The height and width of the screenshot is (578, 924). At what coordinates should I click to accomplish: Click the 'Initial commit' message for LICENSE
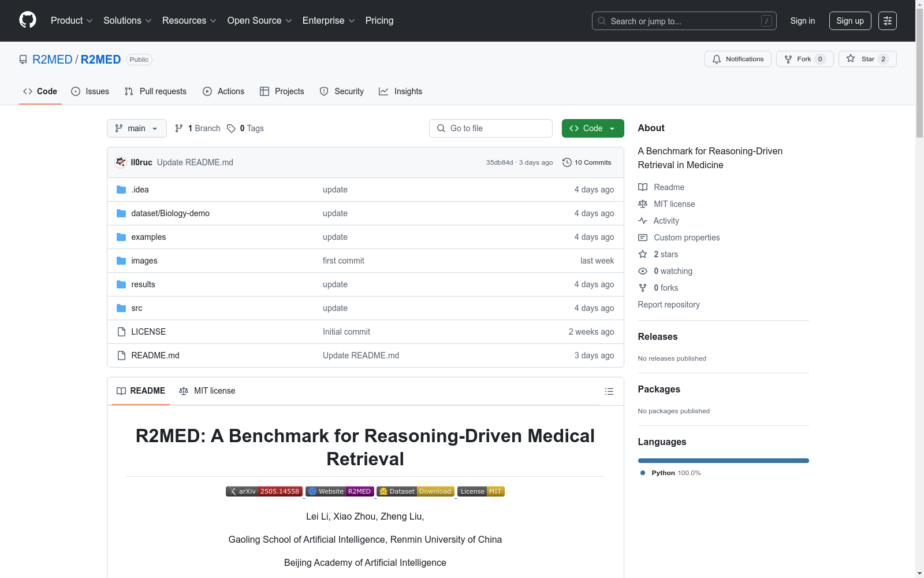tap(346, 332)
